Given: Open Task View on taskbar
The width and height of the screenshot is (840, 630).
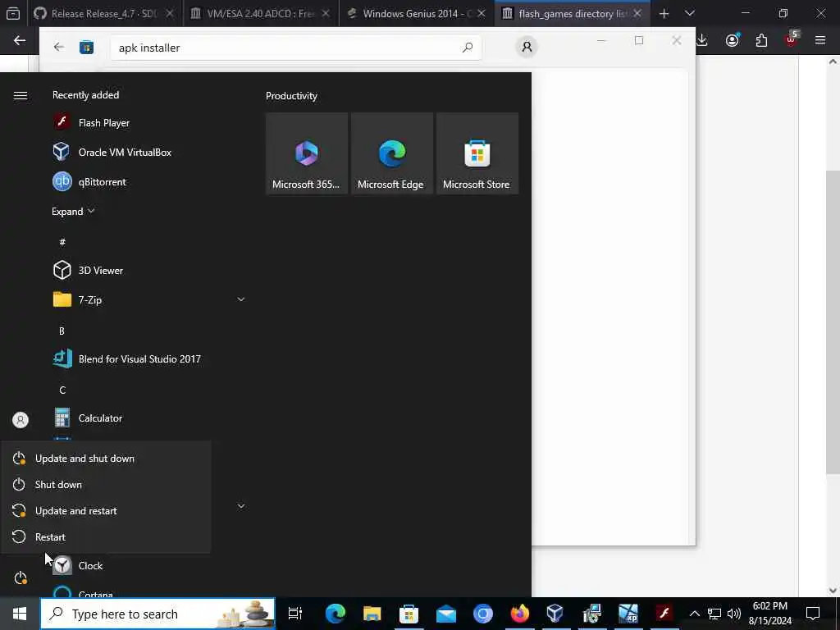Looking at the screenshot, I should [x=295, y=614].
